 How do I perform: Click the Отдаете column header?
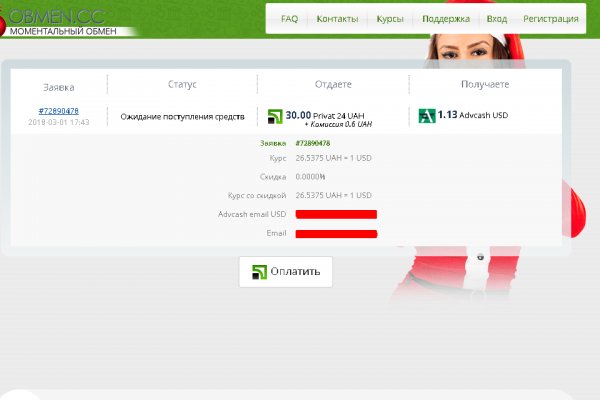click(332, 85)
